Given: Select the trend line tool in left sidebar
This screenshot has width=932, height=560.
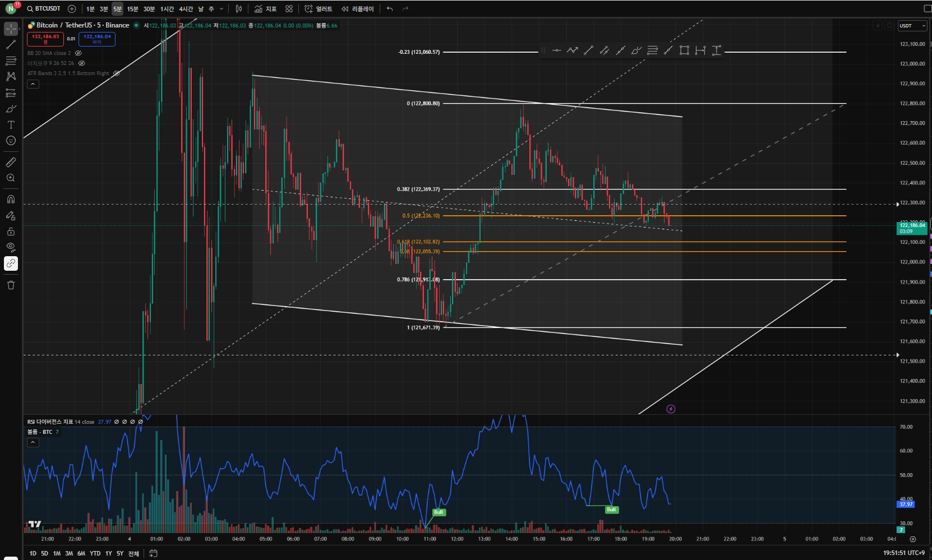Looking at the screenshot, I should click(x=11, y=45).
